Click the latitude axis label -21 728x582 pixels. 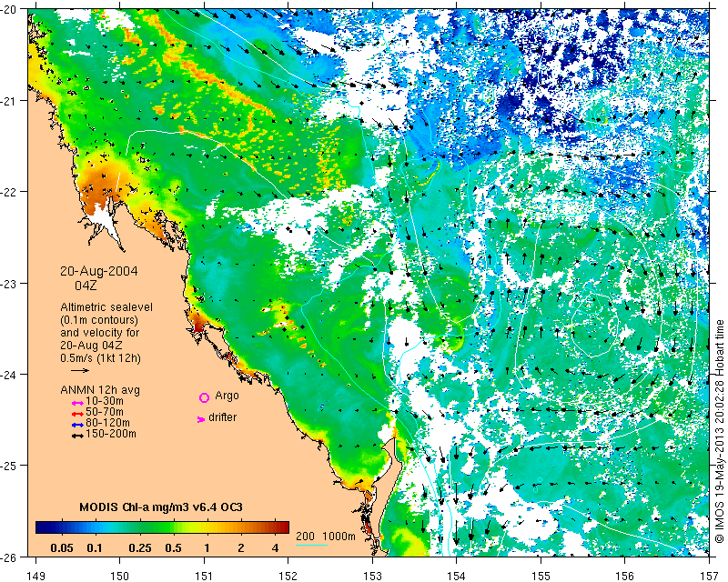pos(9,100)
